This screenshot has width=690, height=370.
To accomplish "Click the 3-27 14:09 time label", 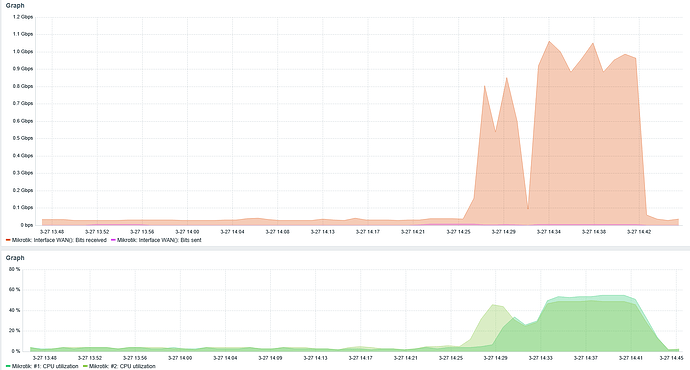I will (270, 358).
